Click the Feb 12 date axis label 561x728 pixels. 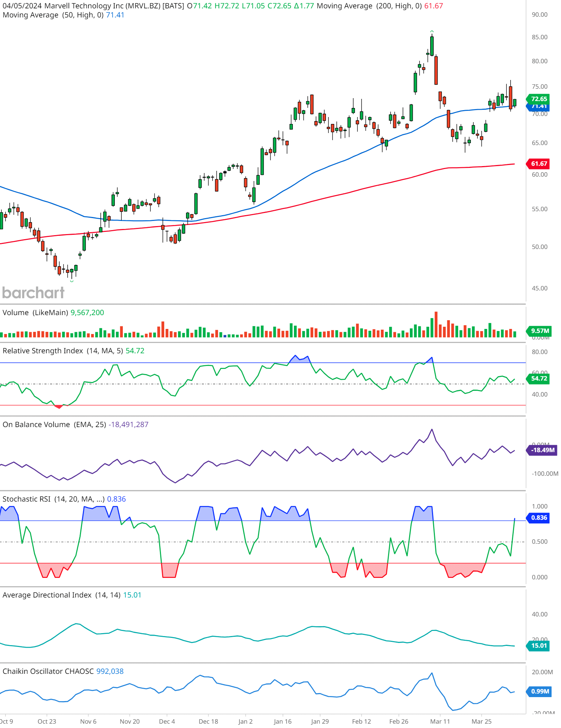(362, 721)
